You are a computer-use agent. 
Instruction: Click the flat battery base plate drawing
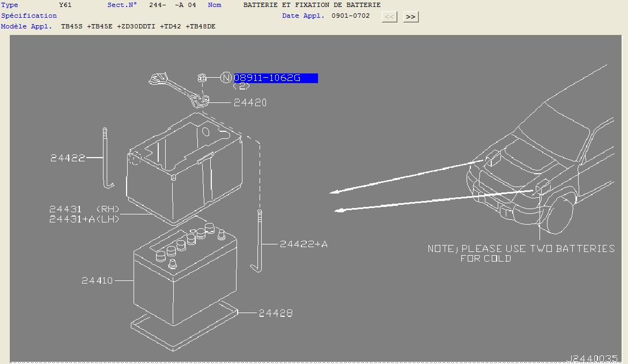(184, 326)
